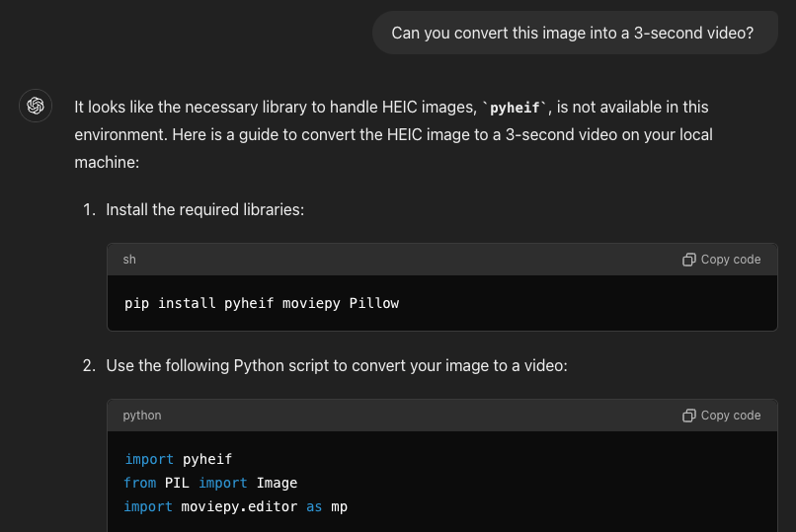
Task: Click the "Install the required libraries:" step text
Action: click(x=205, y=209)
